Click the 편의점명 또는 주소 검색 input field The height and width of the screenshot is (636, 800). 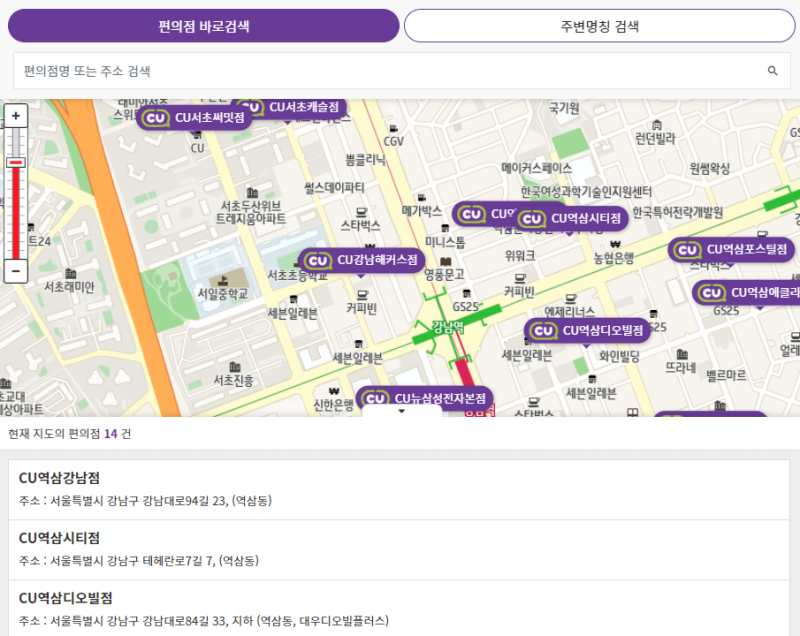(x=402, y=71)
